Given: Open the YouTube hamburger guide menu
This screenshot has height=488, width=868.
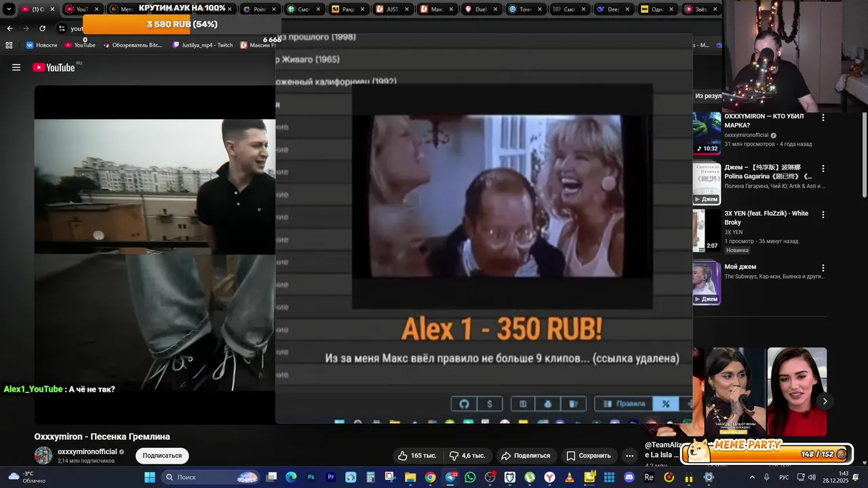Looking at the screenshot, I should tap(16, 68).
